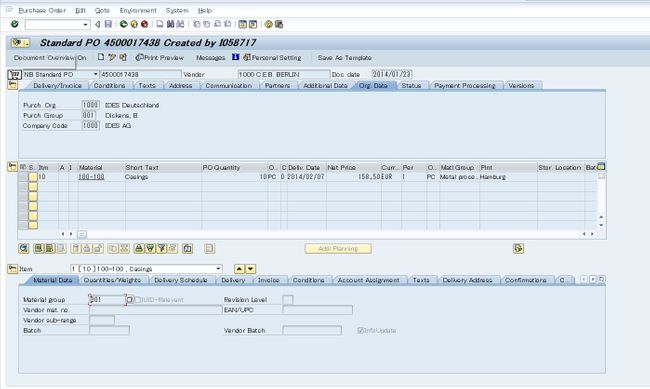Toggle the InfoUpdate checkbox
This screenshot has height=389, width=650.
click(x=360, y=330)
